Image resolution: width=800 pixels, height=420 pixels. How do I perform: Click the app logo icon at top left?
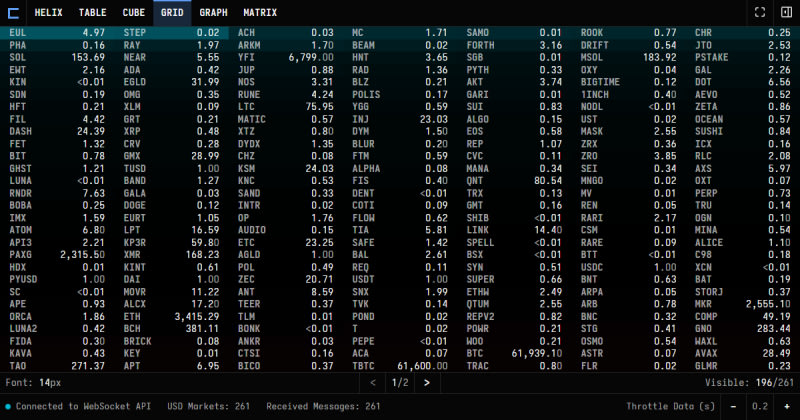point(13,13)
